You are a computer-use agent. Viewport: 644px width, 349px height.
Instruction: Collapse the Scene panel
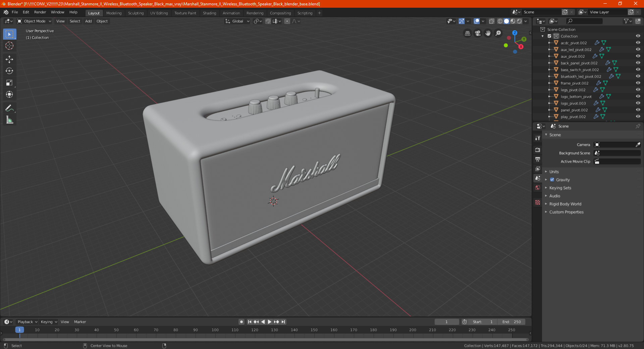tap(555, 135)
